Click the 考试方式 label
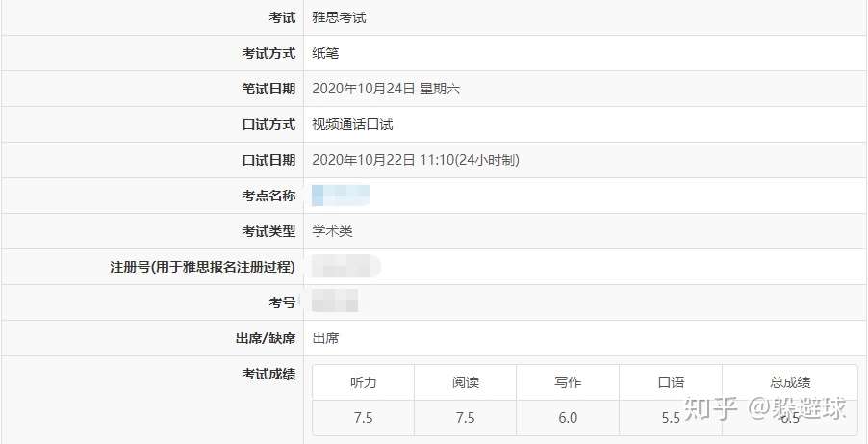Screen dimensions: 868x444 (x=268, y=53)
